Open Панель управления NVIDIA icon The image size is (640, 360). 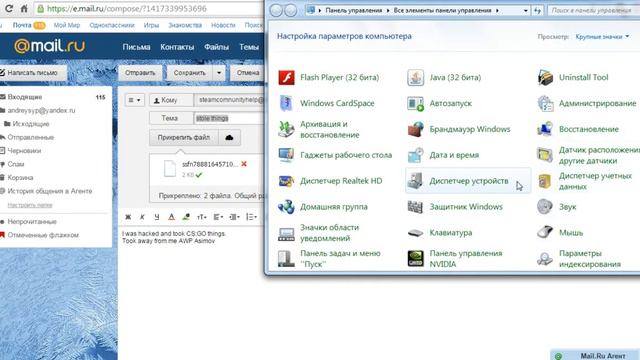point(416,258)
